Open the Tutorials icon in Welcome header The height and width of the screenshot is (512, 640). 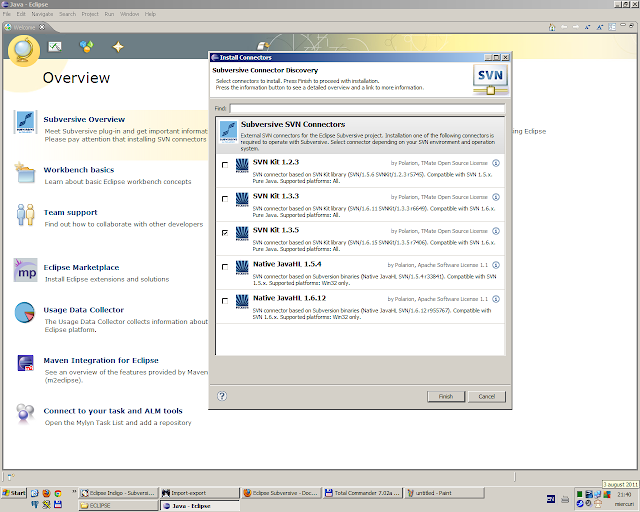click(55, 47)
